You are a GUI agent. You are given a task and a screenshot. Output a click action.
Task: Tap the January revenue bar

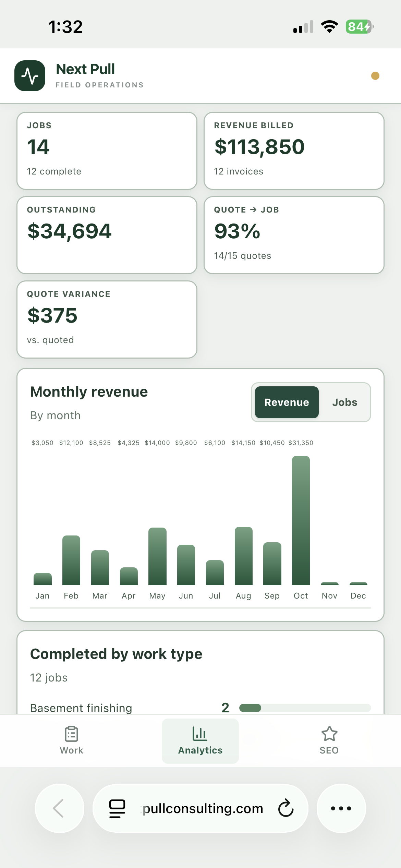[42, 579]
